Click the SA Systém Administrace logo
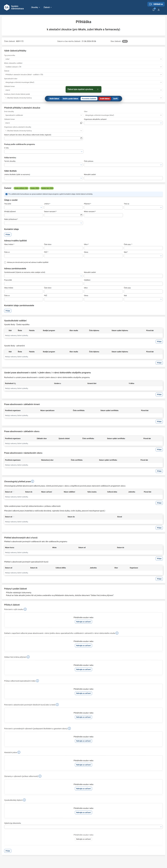Image resolution: width=167 pixels, height=868 pixels. (x=14, y=7)
